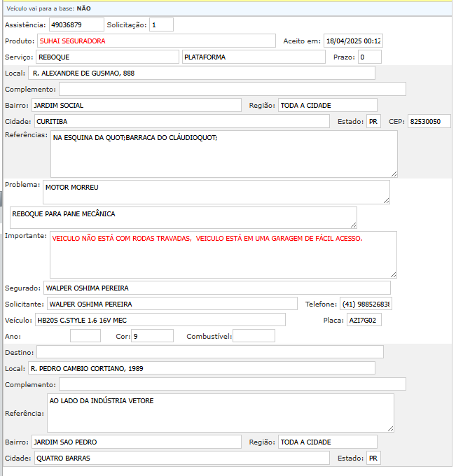463x476 pixels.
Task: Focus the origin Local address field
Action: (202, 73)
